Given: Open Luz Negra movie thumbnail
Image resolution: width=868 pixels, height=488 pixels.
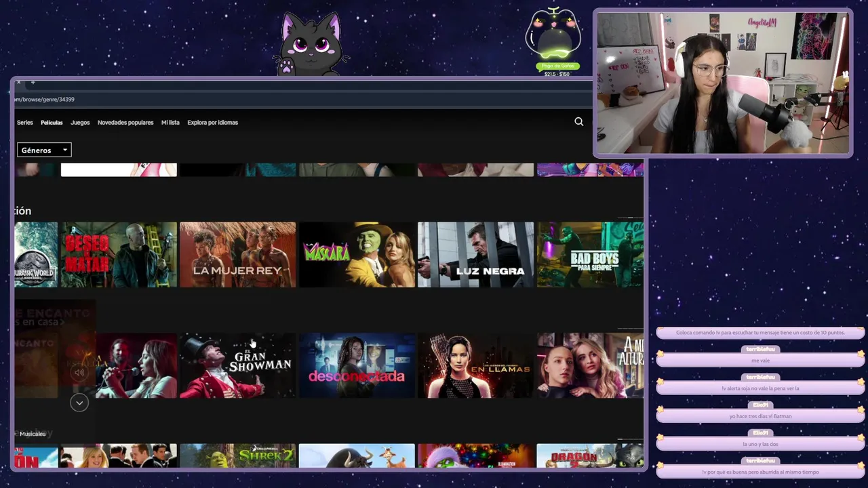Looking at the screenshot, I should tap(475, 255).
